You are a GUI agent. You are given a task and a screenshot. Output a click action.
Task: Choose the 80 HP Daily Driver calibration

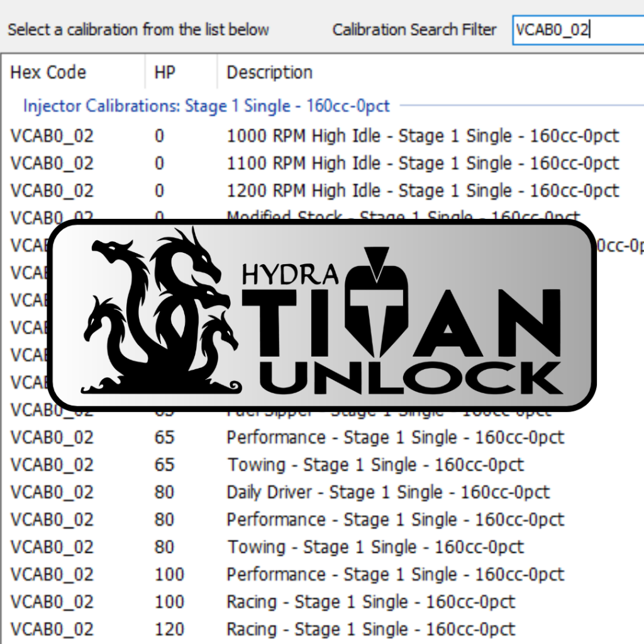tap(387, 492)
